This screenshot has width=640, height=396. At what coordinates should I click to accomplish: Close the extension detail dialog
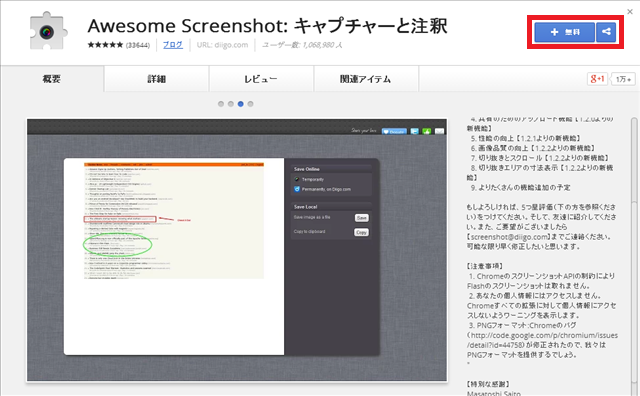pyautogui.click(x=630, y=12)
